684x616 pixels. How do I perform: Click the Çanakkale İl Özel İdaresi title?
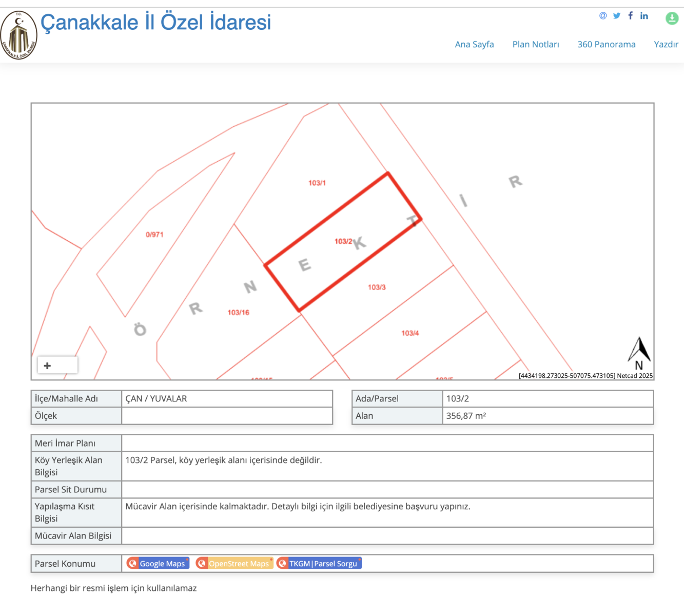tap(155, 23)
